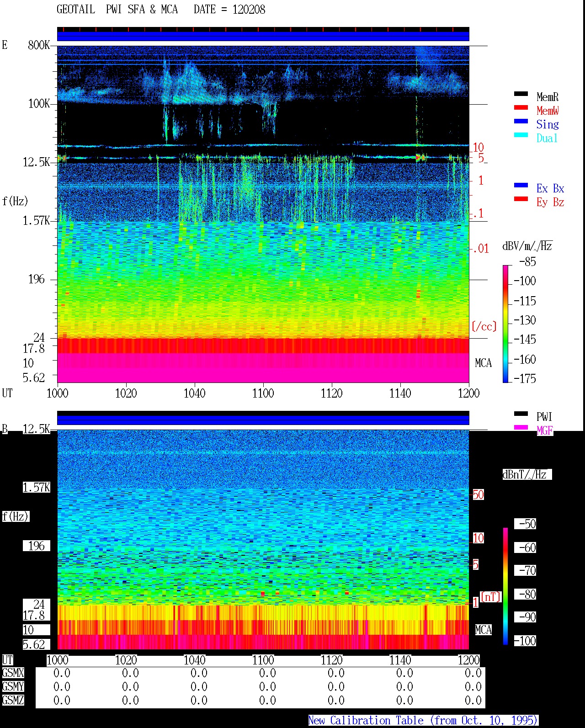Select the Ex Bx legend label

[x=550, y=188]
